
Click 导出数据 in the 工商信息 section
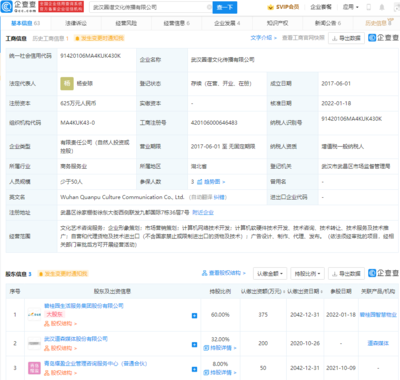346,38
